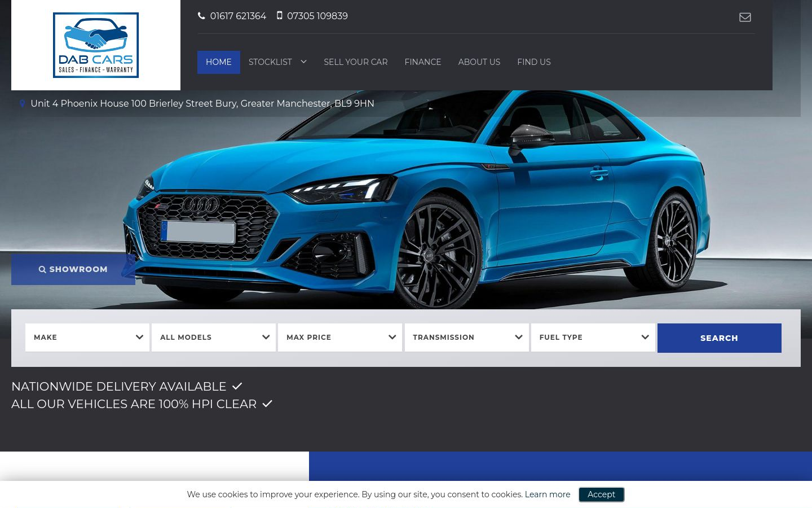The width and height of the screenshot is (812, 508).
Task: Open the Make dropdown
Action: pyautogui.click(x=87, y=338)
